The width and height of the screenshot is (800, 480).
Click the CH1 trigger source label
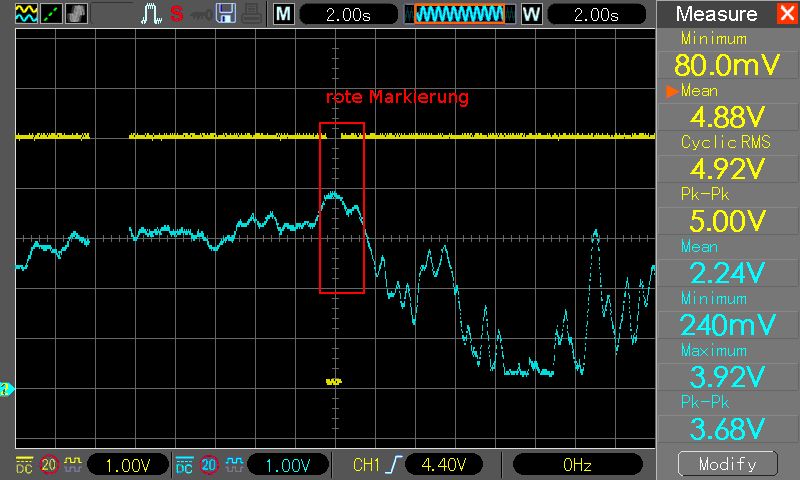pyautogui.click(x=366, y=465)
